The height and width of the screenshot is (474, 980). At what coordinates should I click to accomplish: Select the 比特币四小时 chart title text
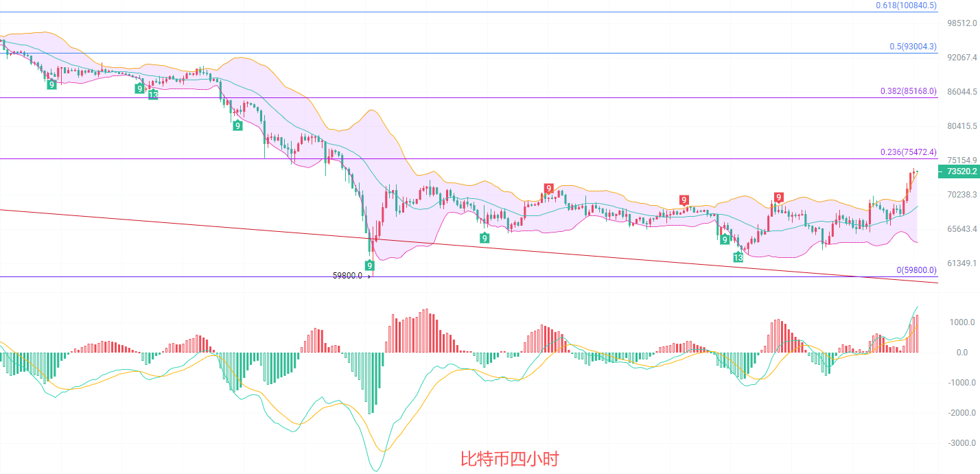(509, 459)
